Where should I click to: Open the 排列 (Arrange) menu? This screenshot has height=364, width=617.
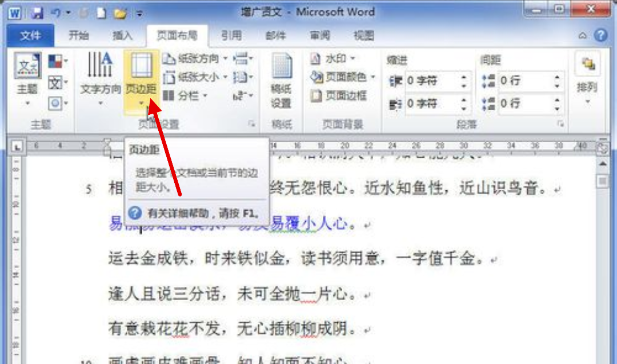[x=587, y=79]
